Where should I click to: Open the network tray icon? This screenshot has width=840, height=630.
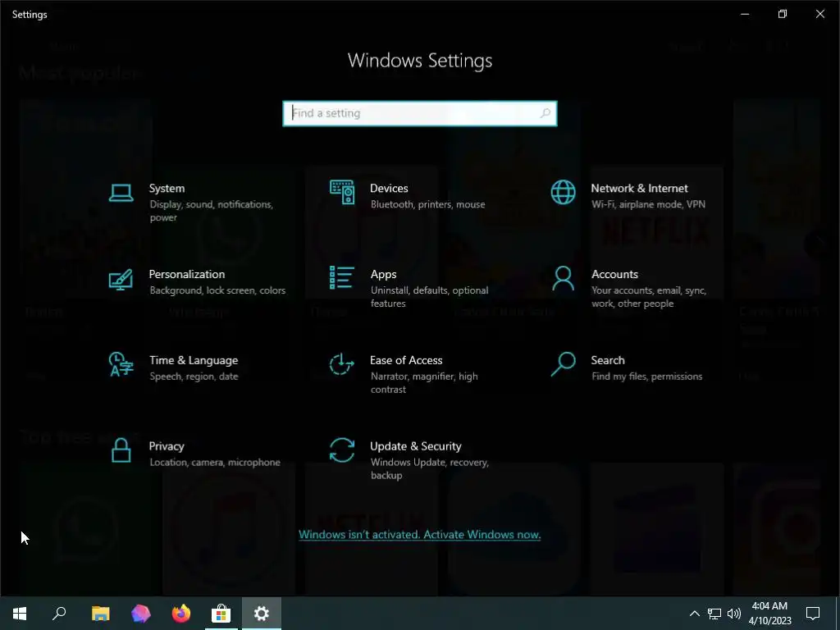[714, 614]
